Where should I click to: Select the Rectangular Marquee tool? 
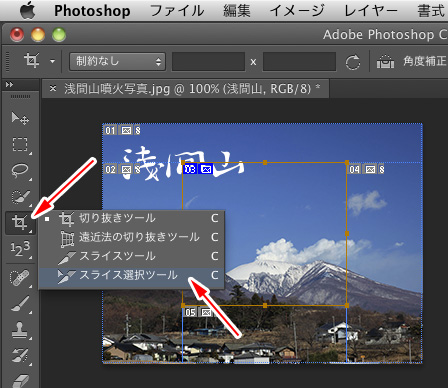[x=20, y=145]
